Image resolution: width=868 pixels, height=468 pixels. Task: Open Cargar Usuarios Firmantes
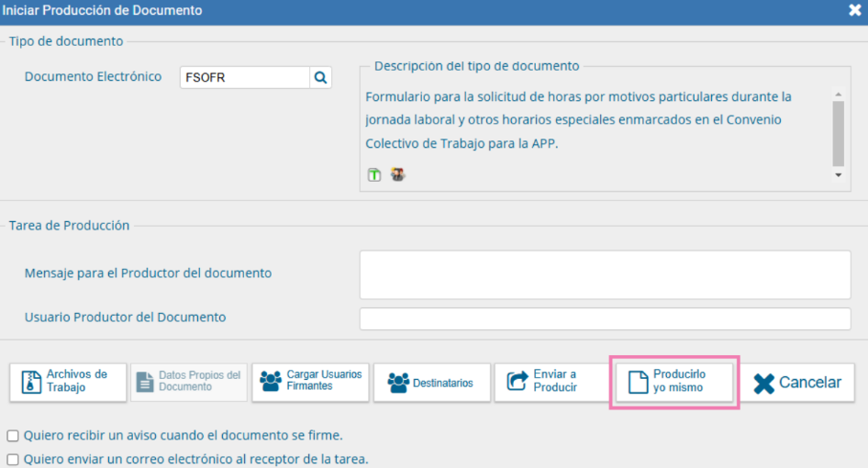tap(311, 382)
